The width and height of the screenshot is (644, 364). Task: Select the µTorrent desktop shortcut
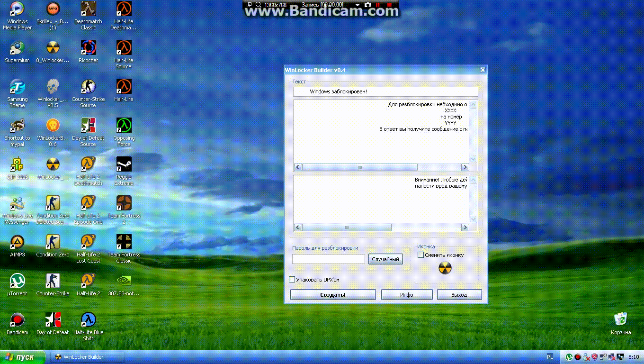[18, 285]
